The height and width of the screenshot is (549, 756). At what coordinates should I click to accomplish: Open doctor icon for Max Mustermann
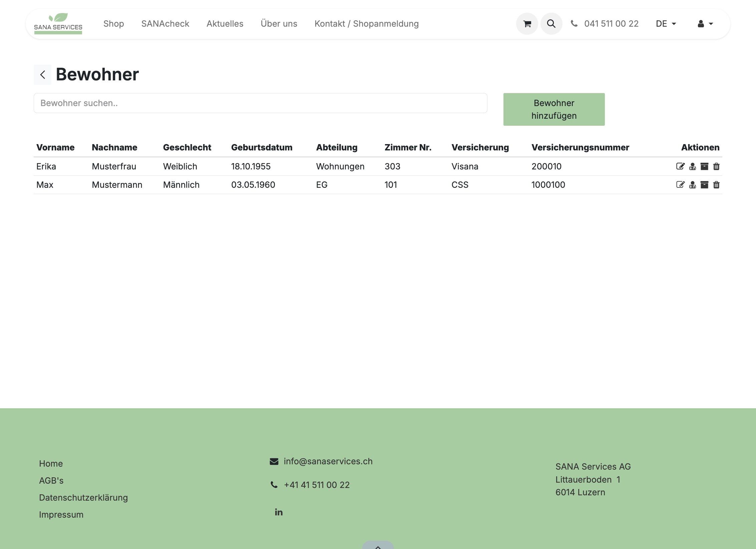(693, 185)
